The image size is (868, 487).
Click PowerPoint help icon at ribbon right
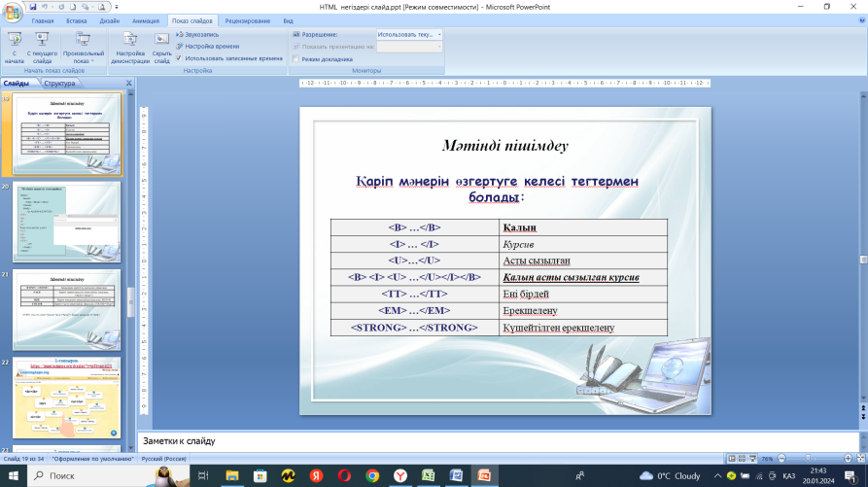[862, 20]
